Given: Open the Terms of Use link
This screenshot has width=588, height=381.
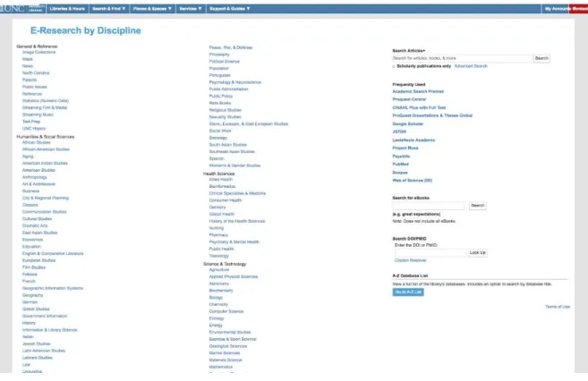Looking at the screenshot, I should pos(558,307).
